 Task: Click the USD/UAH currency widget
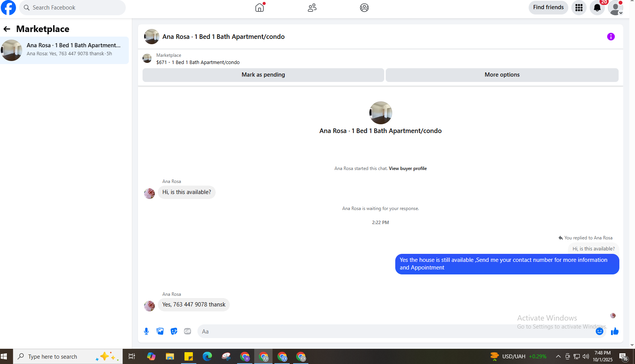(518, 356)
